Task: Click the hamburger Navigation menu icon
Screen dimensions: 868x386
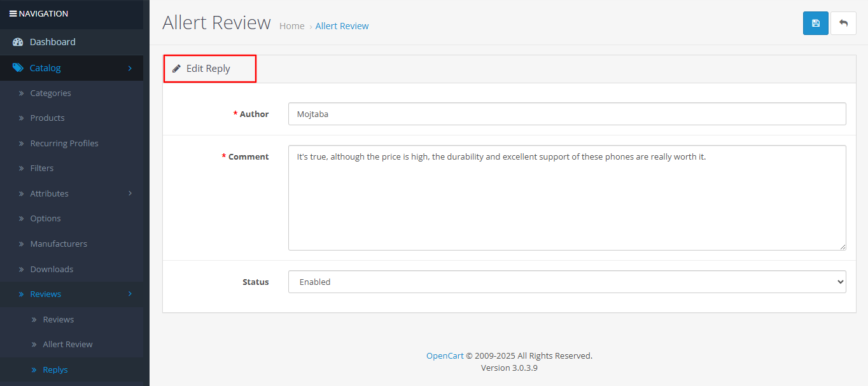Action: coord(13,13)
